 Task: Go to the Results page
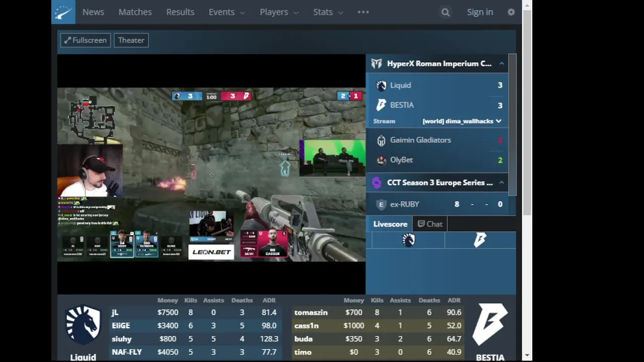point(180,12)
